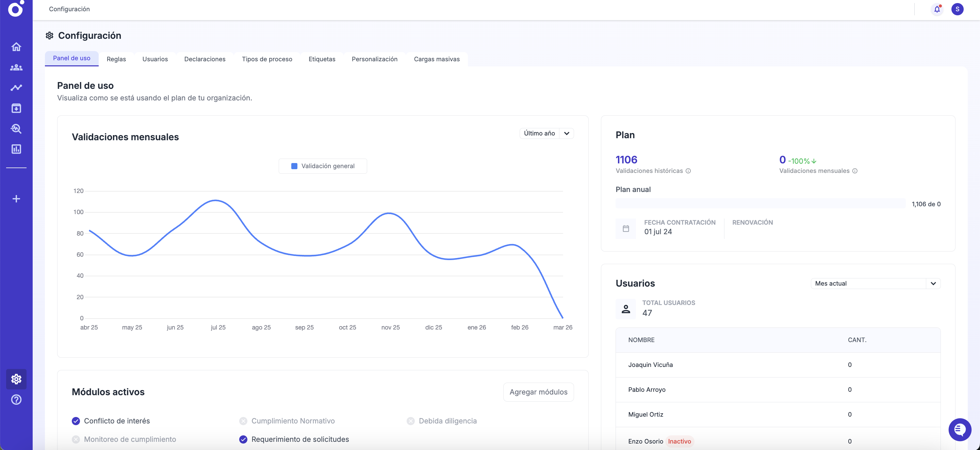Viewport: 980px width, 450px height.
Task: Switch to the Cargas masivas tab
Action: (436, 59)
